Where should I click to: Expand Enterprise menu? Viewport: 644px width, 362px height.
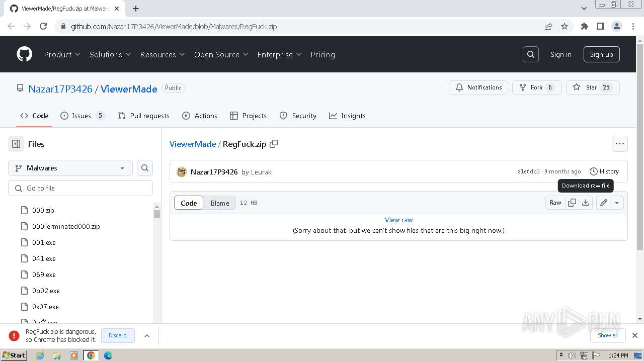279,54
